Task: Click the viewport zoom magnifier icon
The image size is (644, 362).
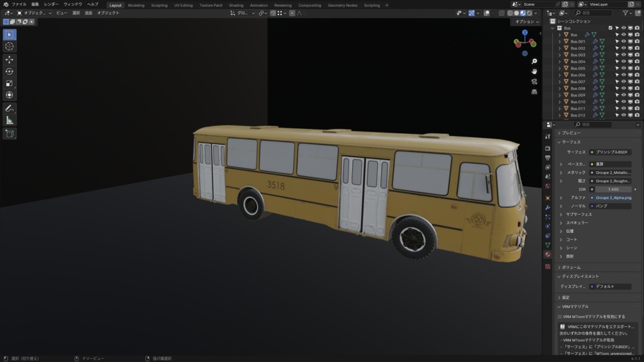Action: pos(534,61)
